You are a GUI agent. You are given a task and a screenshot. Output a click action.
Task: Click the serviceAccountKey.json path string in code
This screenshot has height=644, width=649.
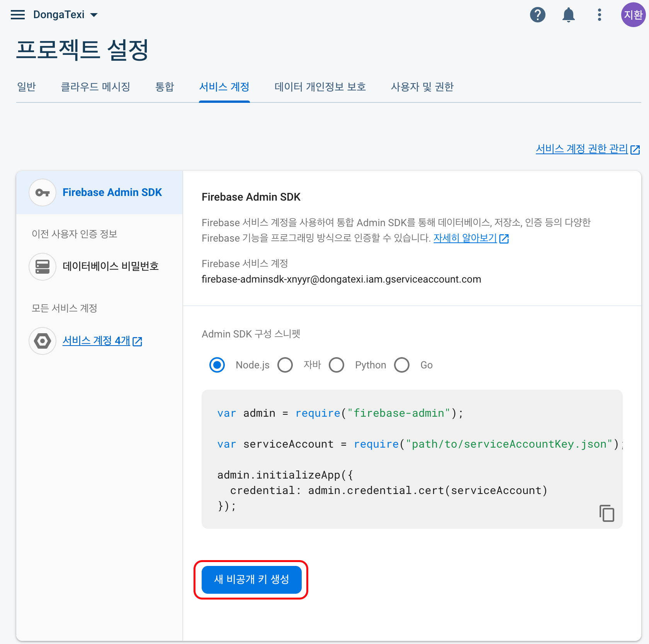pyautogui.click(x=509, y=444)
